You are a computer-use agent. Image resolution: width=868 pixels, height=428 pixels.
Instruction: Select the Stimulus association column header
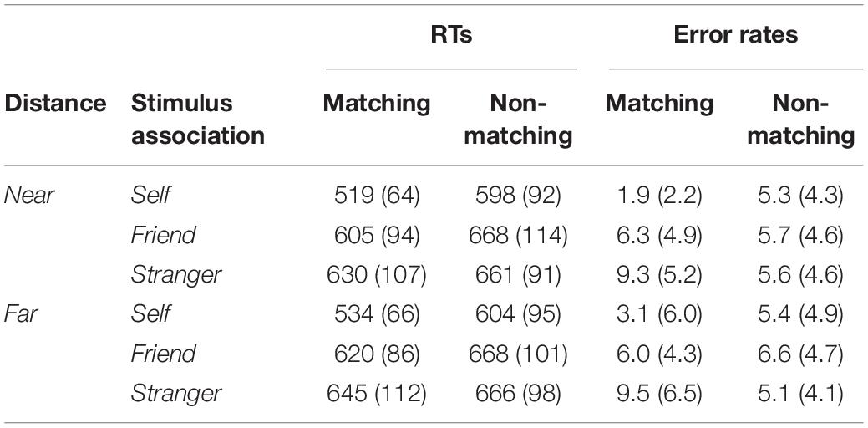pyautogui.click(x=198, y=120)
